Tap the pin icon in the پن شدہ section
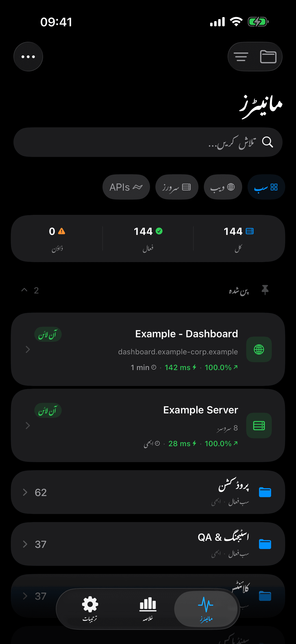The height and width of the screenshot is (644, 296). (x=265, y=290)
